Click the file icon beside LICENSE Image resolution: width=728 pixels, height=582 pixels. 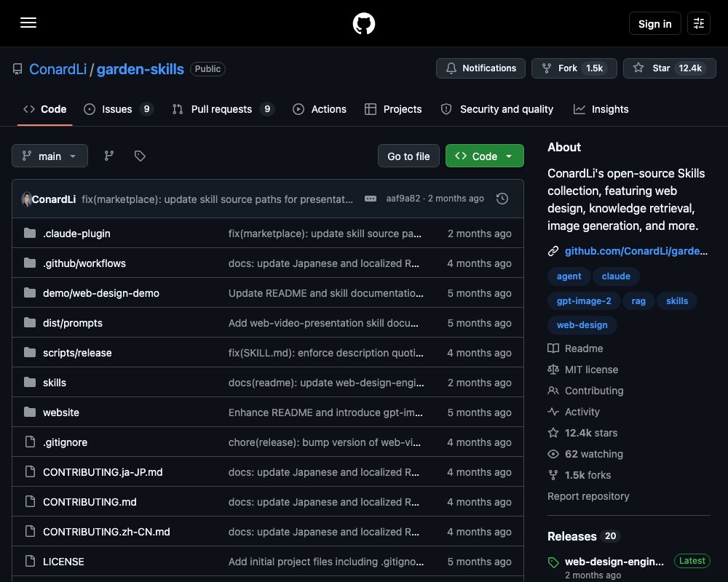point(30,561)
